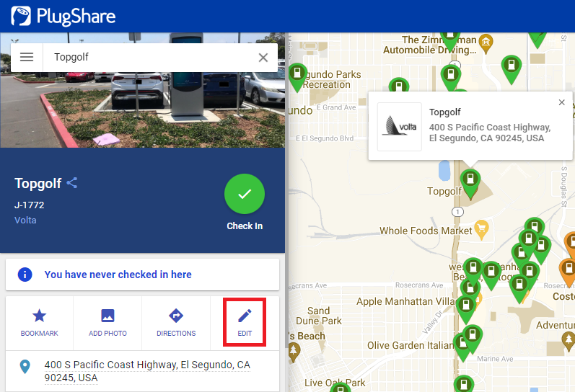Click the 400 S Pacific Coast Highway address
This screenshot has height=392, width=575.
[x=147, y=371]
